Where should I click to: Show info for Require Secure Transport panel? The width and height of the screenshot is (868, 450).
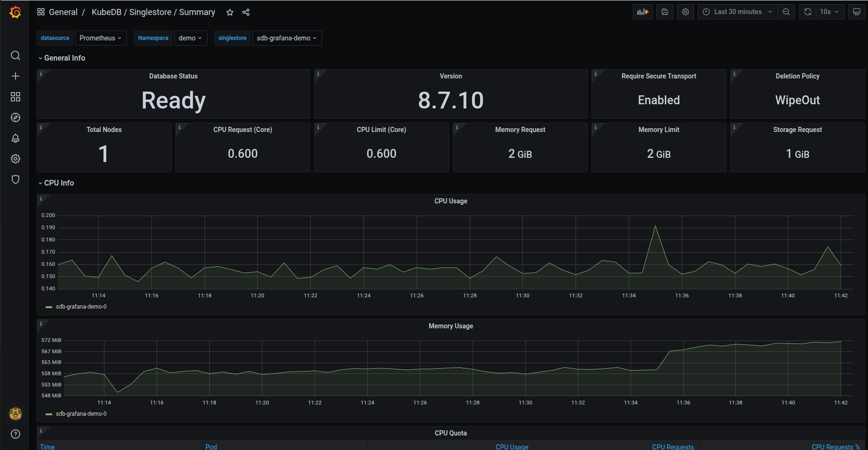coord(596,74)
